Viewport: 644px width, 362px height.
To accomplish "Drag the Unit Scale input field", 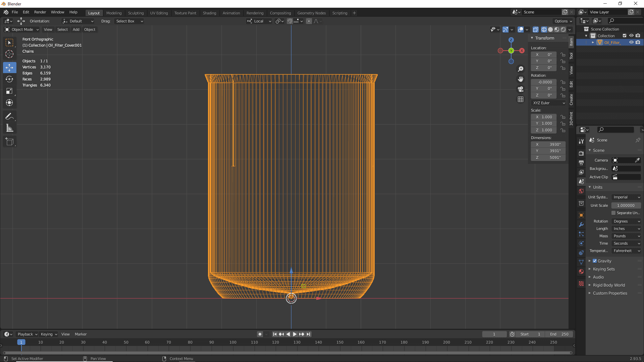I will click(x=626, y=205).
